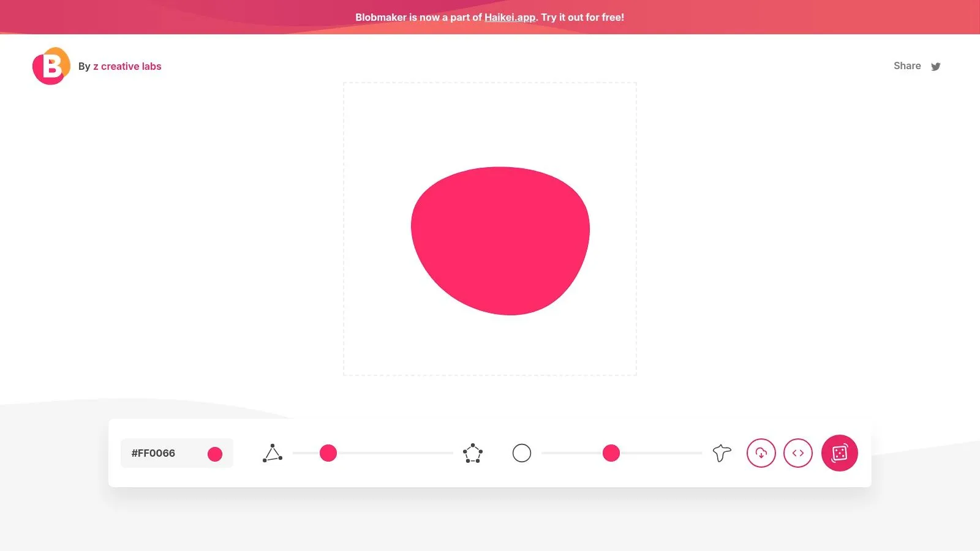Viewport: 980px width, 551px height.
Task: Open the code export view
Action: pyautogui.click(x=798, y=453)
